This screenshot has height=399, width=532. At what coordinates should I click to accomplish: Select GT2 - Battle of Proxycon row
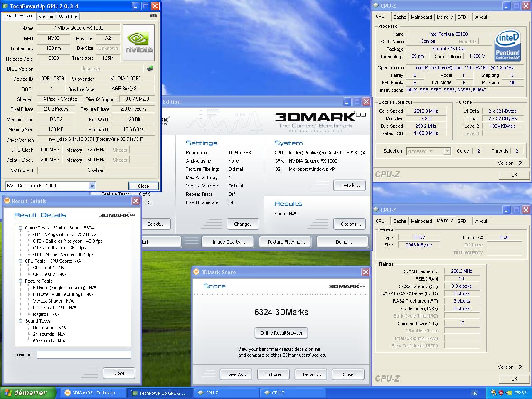pyautogui.click(x=68, y=241)
